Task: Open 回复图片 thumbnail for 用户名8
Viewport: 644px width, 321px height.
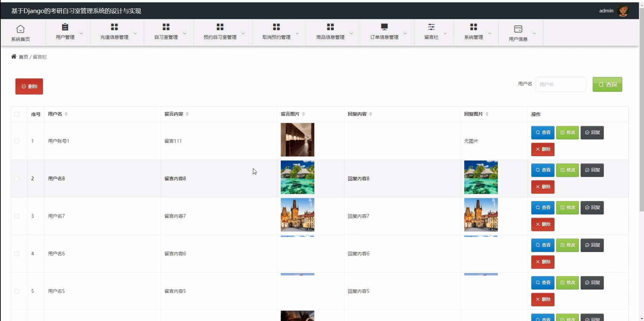Action: pos(481,177)
